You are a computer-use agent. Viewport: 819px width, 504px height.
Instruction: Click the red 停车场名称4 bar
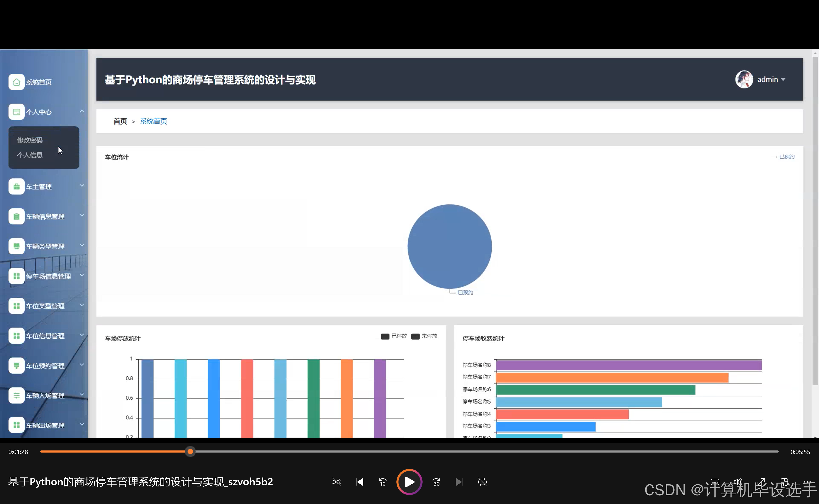(562, 414)
